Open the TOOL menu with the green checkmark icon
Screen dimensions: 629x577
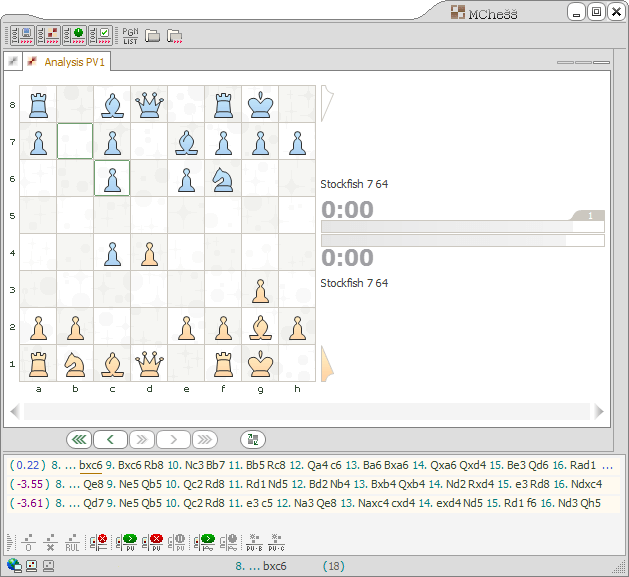(100, 35)
